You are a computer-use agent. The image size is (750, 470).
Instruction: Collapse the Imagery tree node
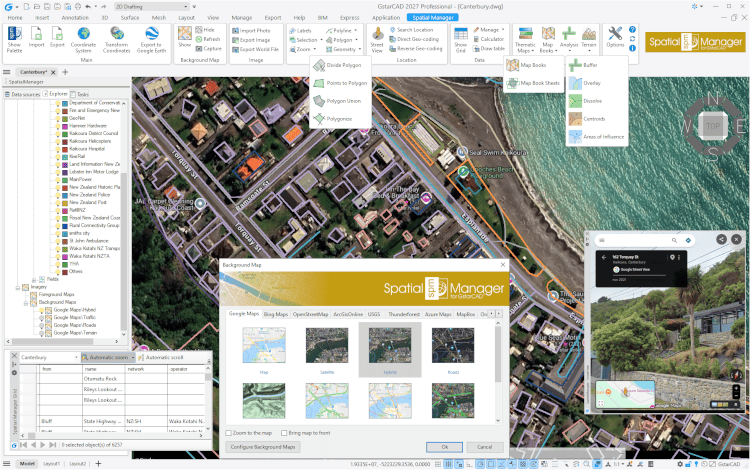point(18,287)
